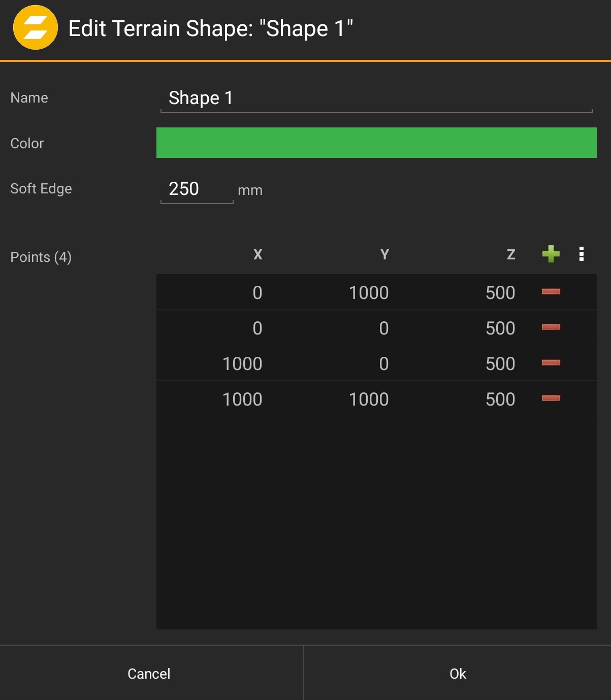Select Y value 1000 in fourth row
Viewport: 611px width, 700px height.
(369, 399)
